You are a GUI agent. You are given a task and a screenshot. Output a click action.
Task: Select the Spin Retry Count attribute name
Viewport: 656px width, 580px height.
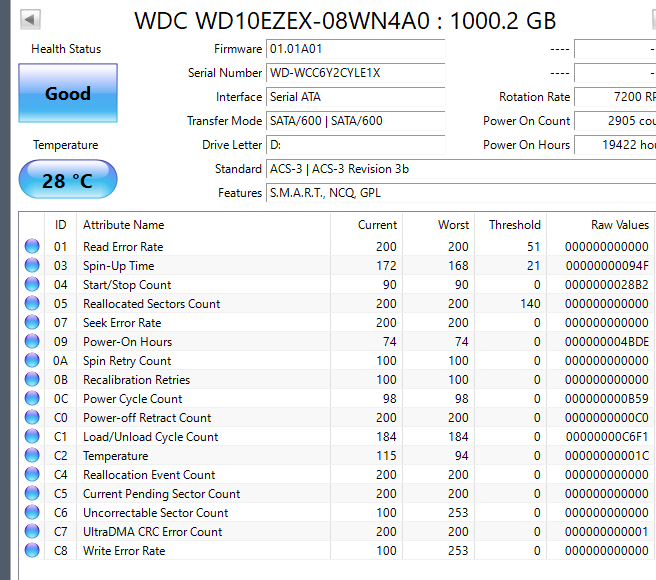(x=127, y=361)
